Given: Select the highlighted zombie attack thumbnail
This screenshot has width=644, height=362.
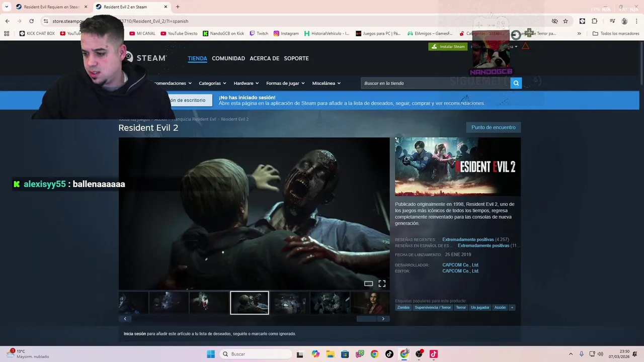Looking at the screenshot, I should [250, 303].
